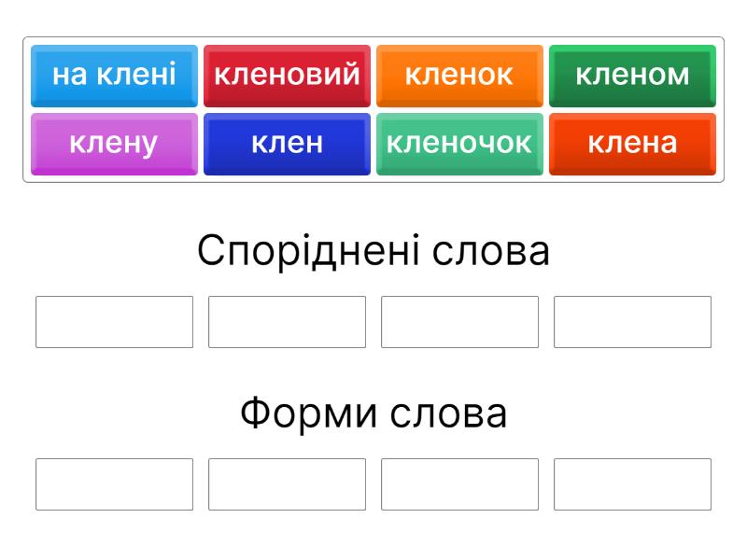
Task: Choose the last empty slot under "Форми слова"
Action: point(632,484)
